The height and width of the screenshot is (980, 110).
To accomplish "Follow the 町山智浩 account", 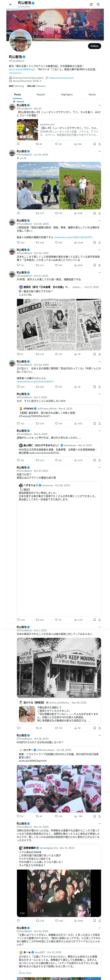I will [x=94, y=46].
